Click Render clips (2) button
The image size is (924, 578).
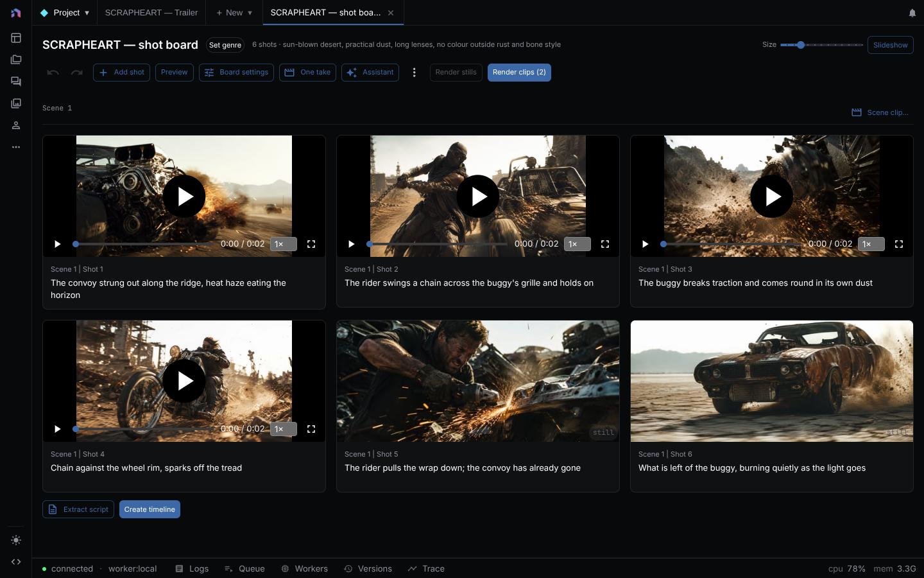pyautogui.click(x=519, y=73)
